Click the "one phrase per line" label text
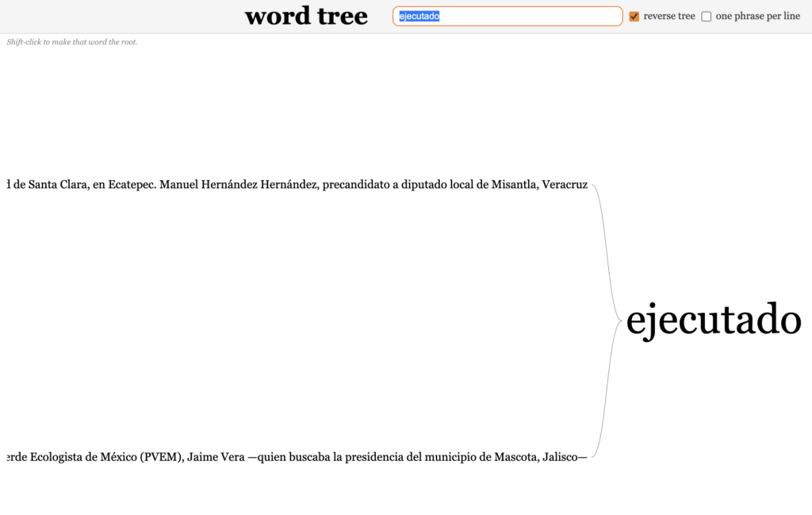Image resolution: width=812 pixels, height=515 pixels. coord(757,17)
